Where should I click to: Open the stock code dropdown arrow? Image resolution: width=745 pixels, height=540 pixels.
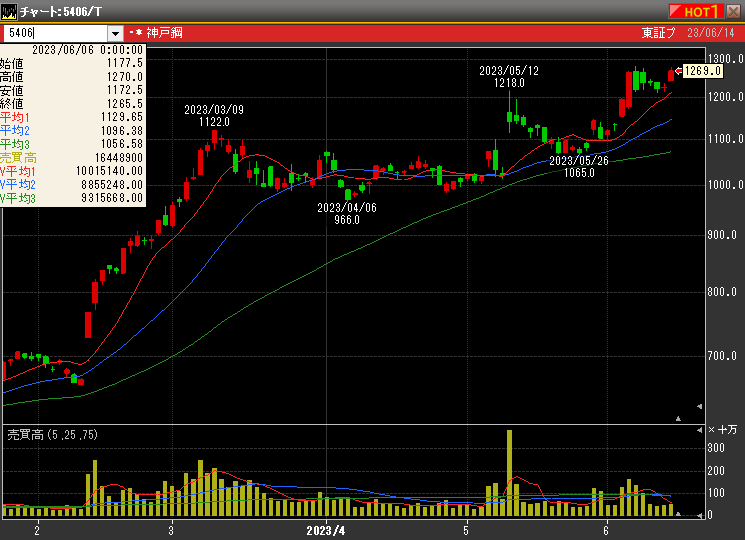click(x=114, y=33)
